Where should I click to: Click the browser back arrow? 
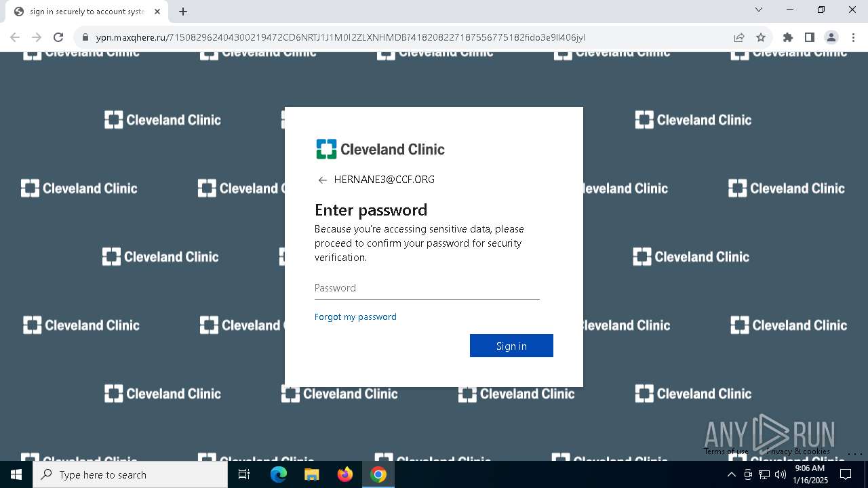pos(15,37)
